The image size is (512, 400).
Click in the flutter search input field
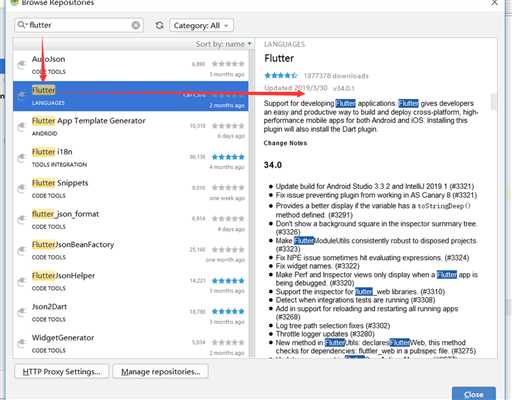(79, 25)
